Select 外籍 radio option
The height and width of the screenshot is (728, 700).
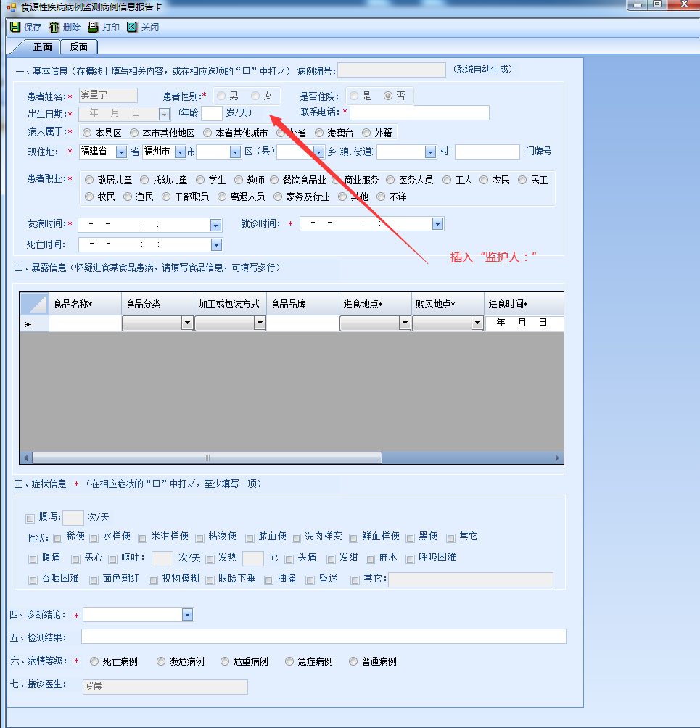pyautogui.click(x=366, y=133)
